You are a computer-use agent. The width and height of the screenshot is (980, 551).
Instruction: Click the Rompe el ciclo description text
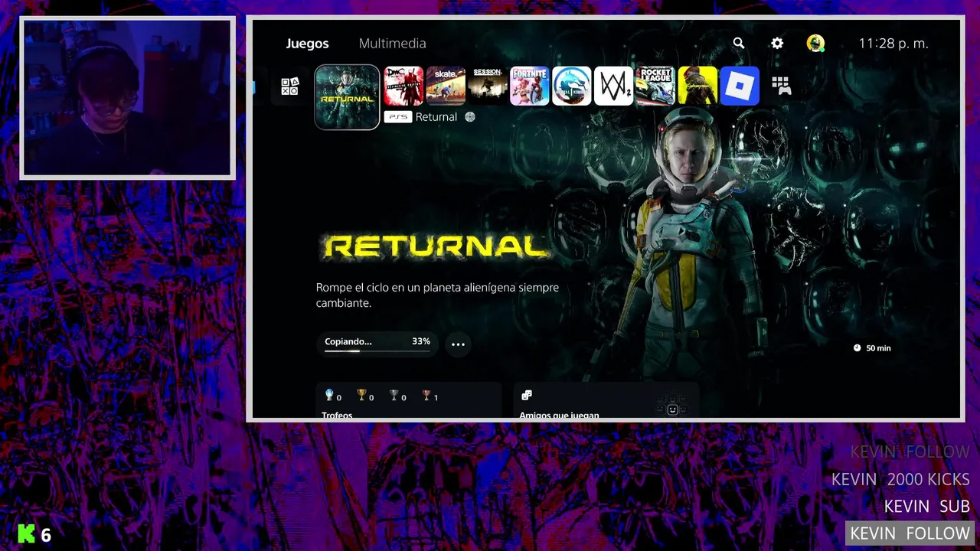pyautogui.click(x=437, y=295)
